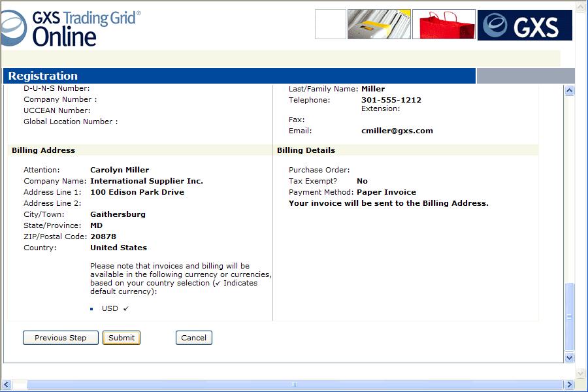Go back with Previous Step button

(60, 338)
